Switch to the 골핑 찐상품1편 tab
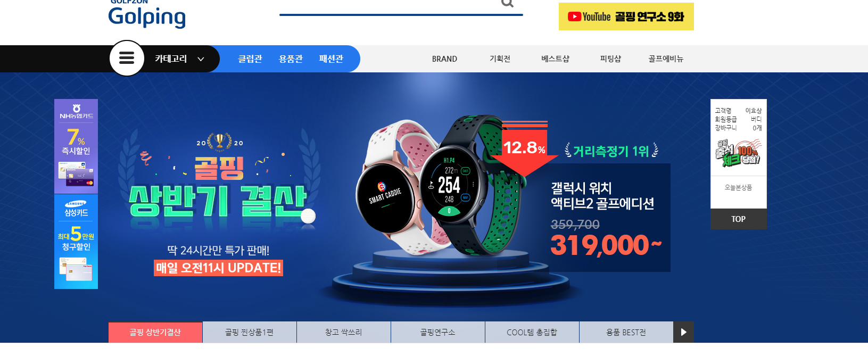This screenshot has width=868, height=364. coord(249,332)
